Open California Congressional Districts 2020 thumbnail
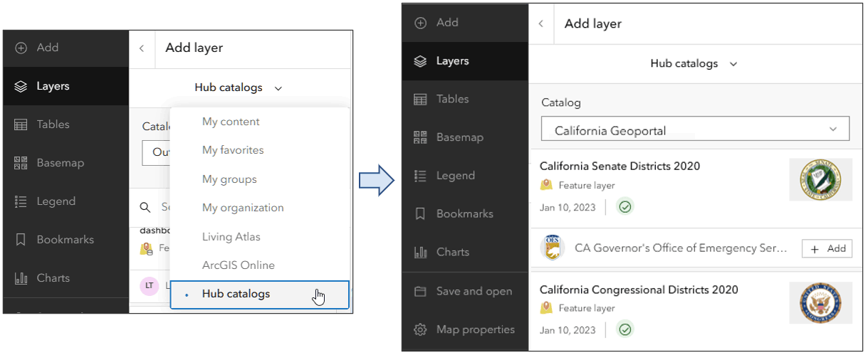Viewport: 868px width, 355px height. click(820, 303)
